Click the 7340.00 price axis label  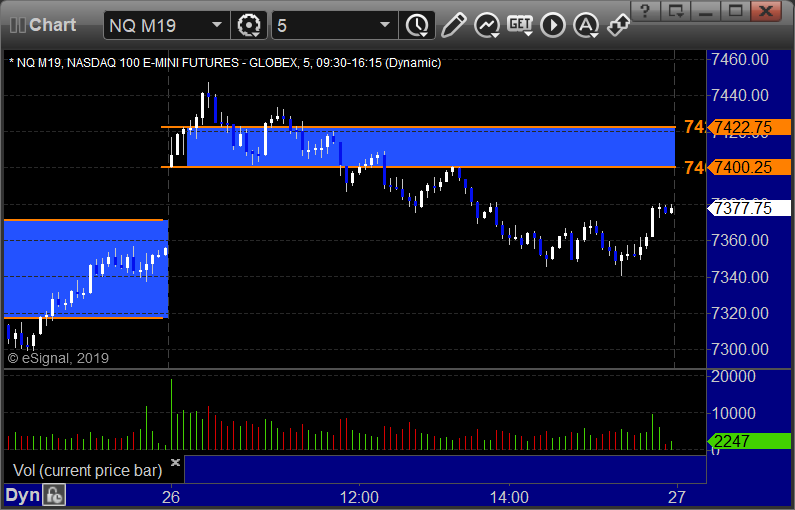coord(740,277)
